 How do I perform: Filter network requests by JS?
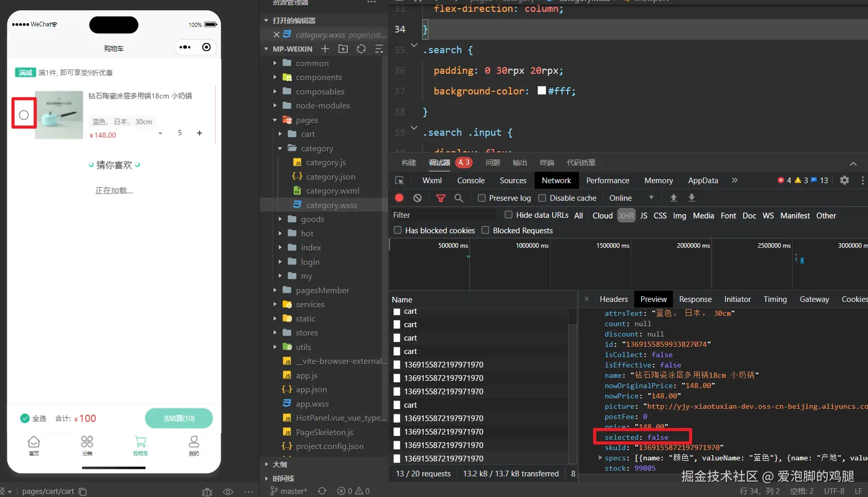(x=644, y=215)
